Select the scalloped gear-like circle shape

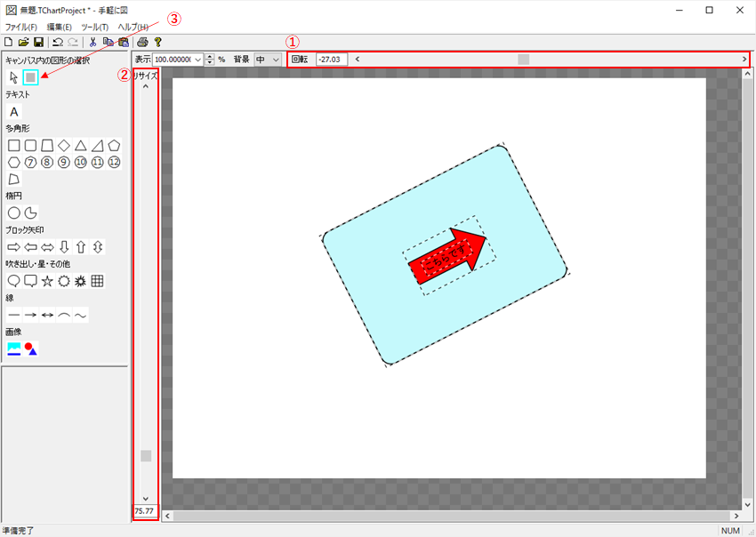pos(64,281)
